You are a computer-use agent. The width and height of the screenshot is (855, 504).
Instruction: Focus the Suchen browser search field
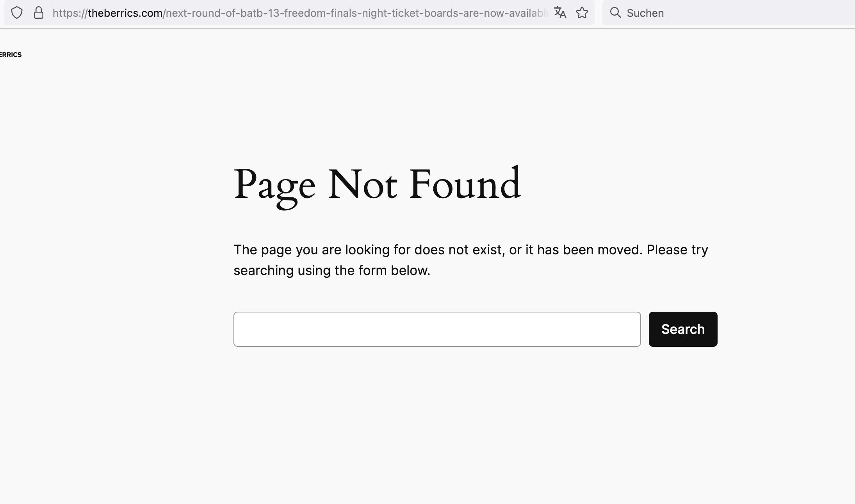729,13
